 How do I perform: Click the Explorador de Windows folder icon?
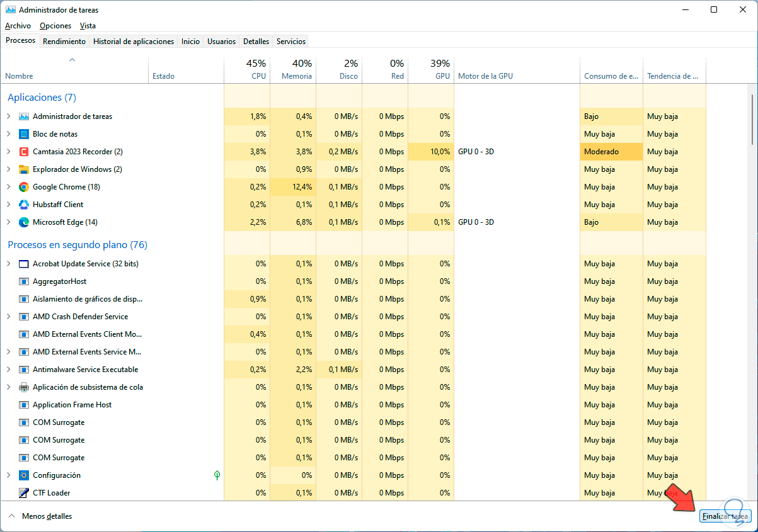pyautogui.click(x=24, y=169)
